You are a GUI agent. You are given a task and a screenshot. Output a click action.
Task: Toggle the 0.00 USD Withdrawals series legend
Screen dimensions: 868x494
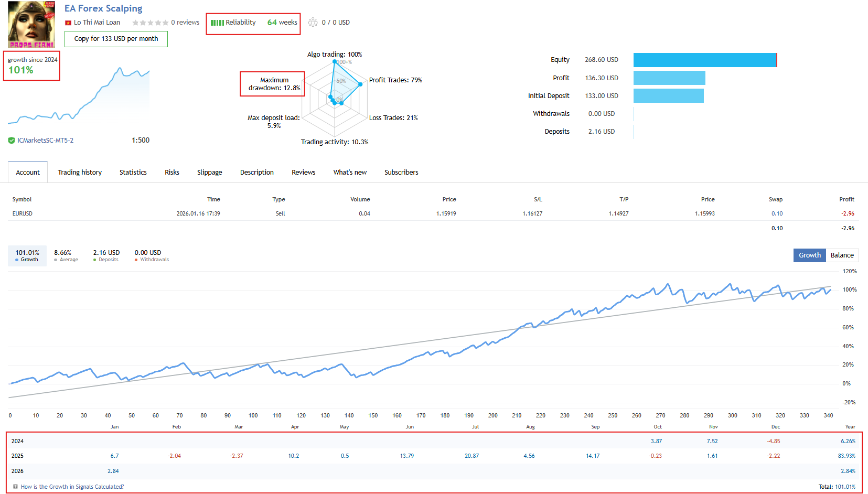152,255
